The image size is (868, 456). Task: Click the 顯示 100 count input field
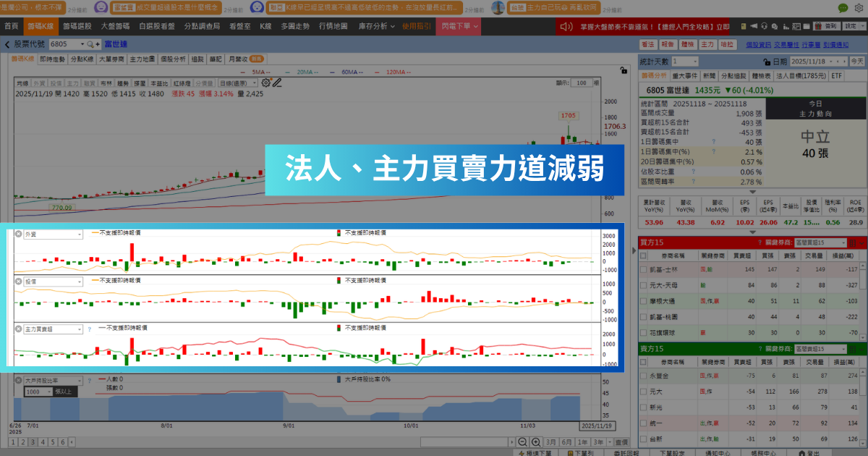point(582,83)
